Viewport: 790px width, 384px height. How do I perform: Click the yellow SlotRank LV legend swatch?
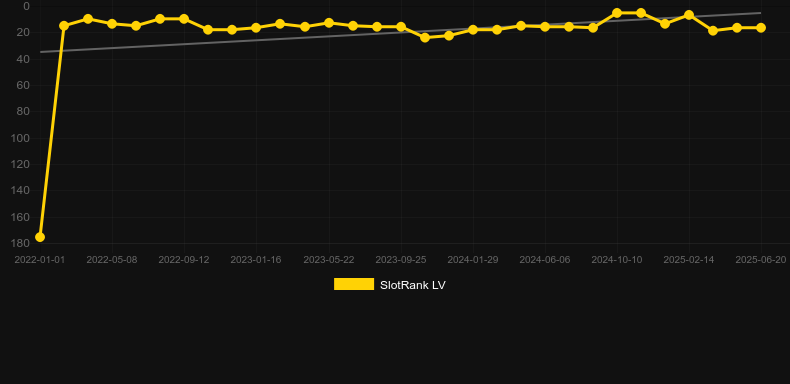[x=354, y=284]
